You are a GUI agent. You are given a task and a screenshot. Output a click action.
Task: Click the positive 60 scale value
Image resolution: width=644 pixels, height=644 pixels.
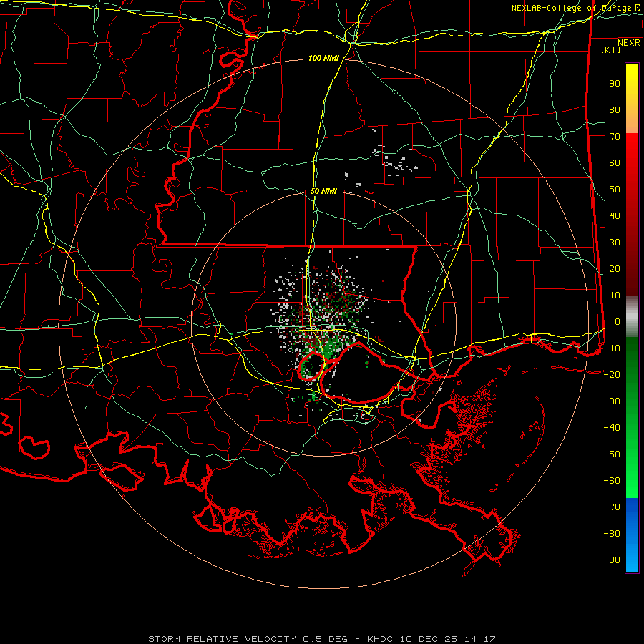615,162
